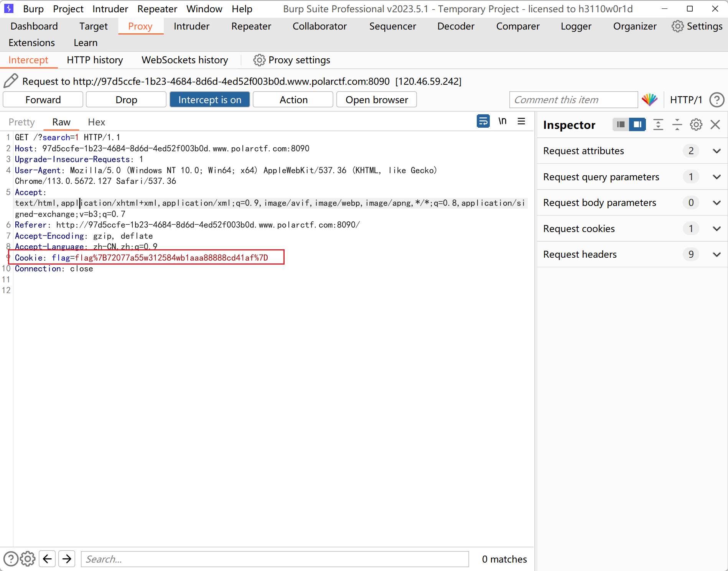Open the Repeater menu in menu bar
This screenshot has width=728, height=571.
[157, 9]
